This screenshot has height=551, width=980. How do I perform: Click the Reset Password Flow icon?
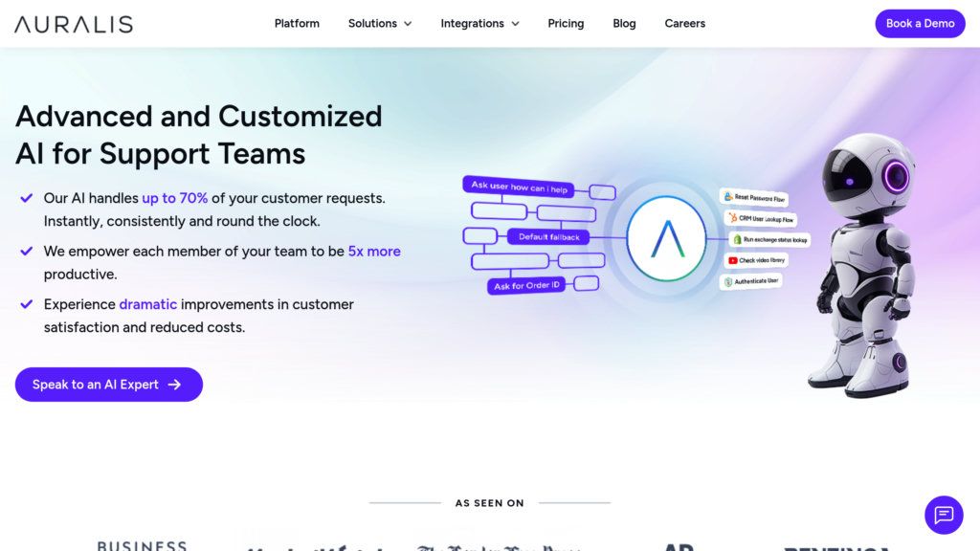(x=728, y=196)
